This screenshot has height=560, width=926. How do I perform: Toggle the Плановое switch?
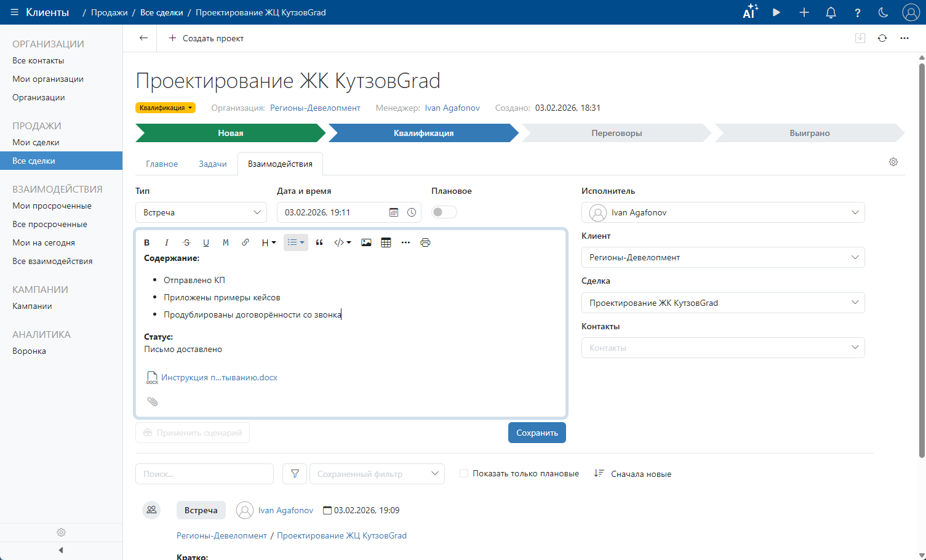(x=444, y=212)
